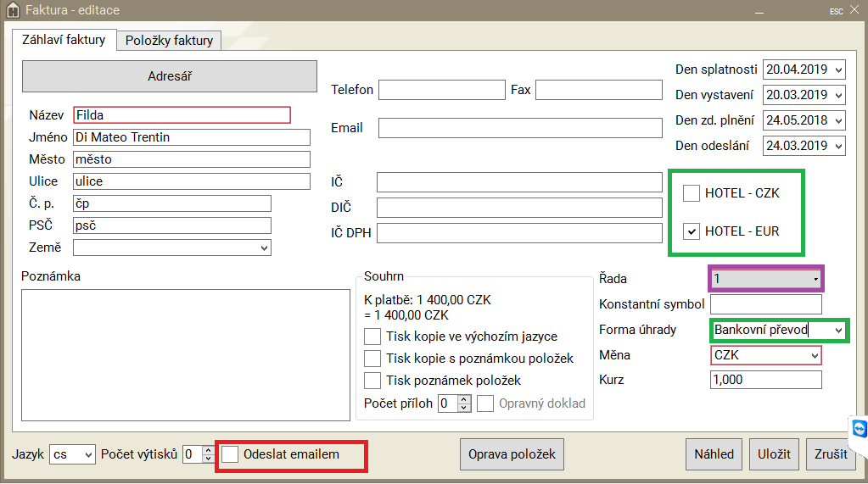Enable the HOTEL - CZK checkbox

tap(692, 193)
